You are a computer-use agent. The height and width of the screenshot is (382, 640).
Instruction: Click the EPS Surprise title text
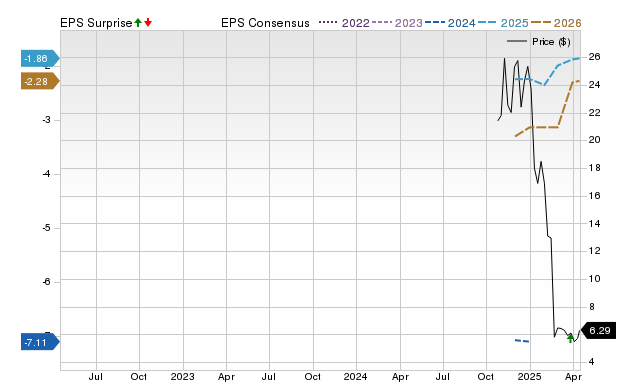coord(96,23)
